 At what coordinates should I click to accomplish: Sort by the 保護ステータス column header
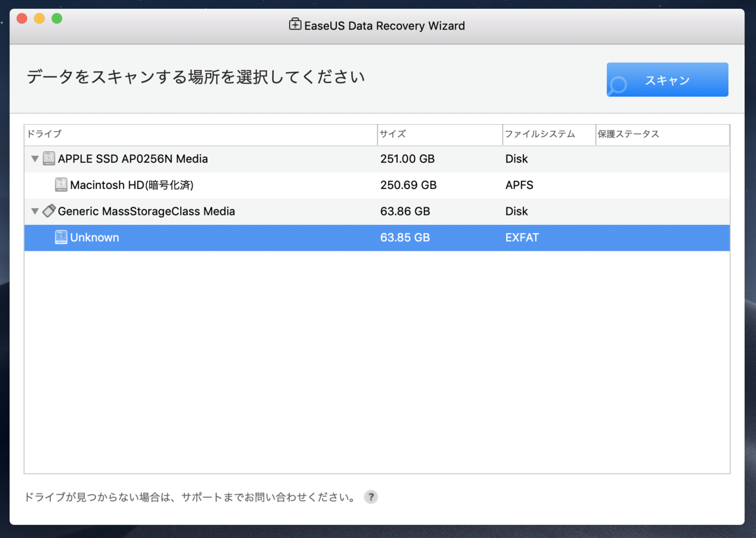point(662,135)
